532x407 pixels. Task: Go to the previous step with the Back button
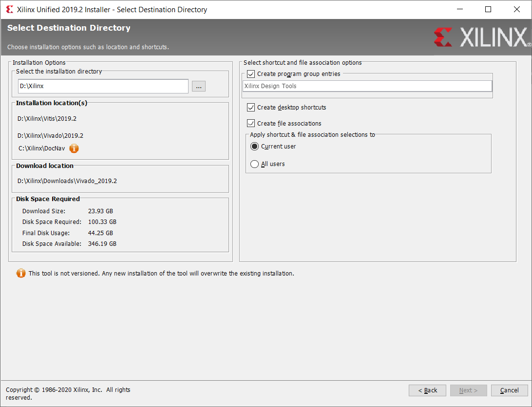(428, 390)
